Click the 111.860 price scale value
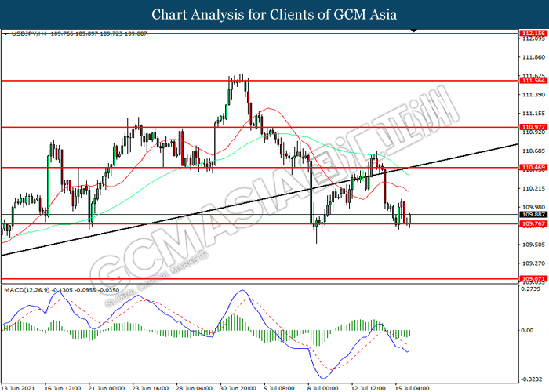 [x=533, y=57]
